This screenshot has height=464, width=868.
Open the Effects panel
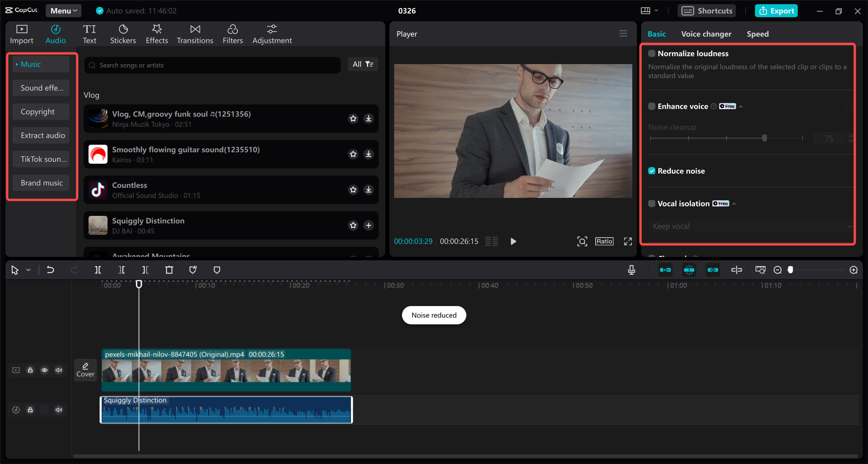[x=156, y=33]
